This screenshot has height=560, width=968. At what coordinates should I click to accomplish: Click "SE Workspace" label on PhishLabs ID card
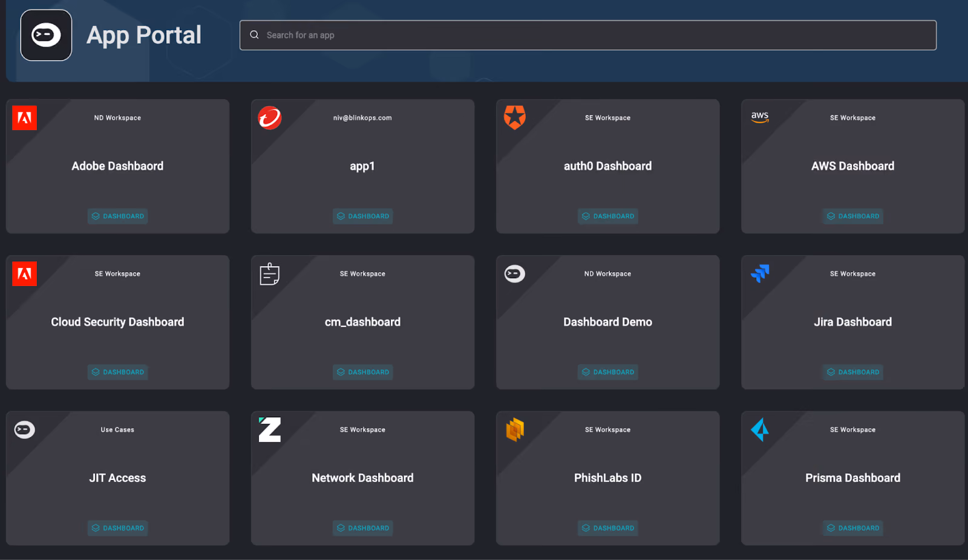[607, 430]
